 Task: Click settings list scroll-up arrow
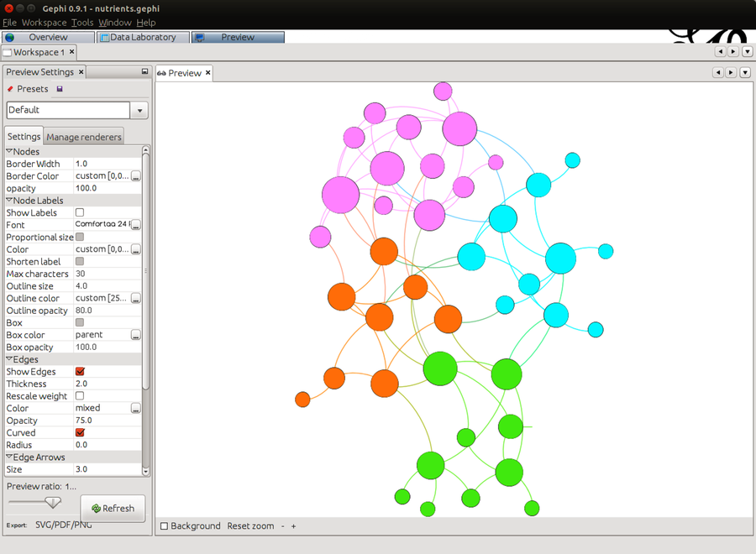tap(145, 150)
